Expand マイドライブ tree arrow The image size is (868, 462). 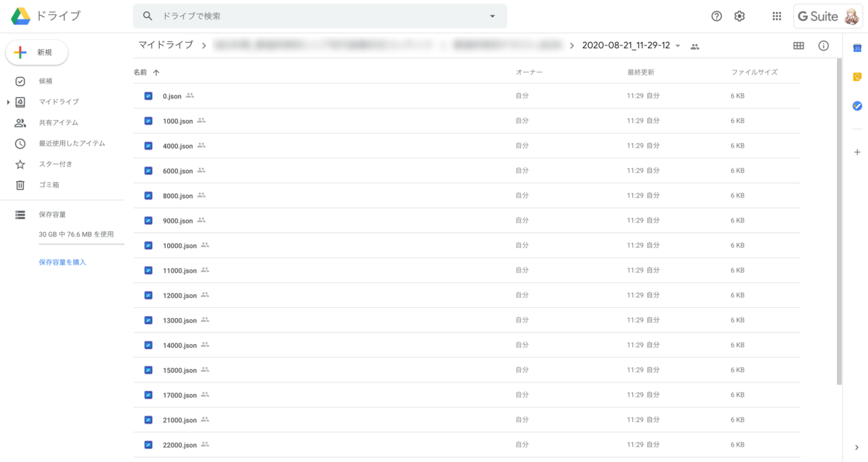coord(8,102)
